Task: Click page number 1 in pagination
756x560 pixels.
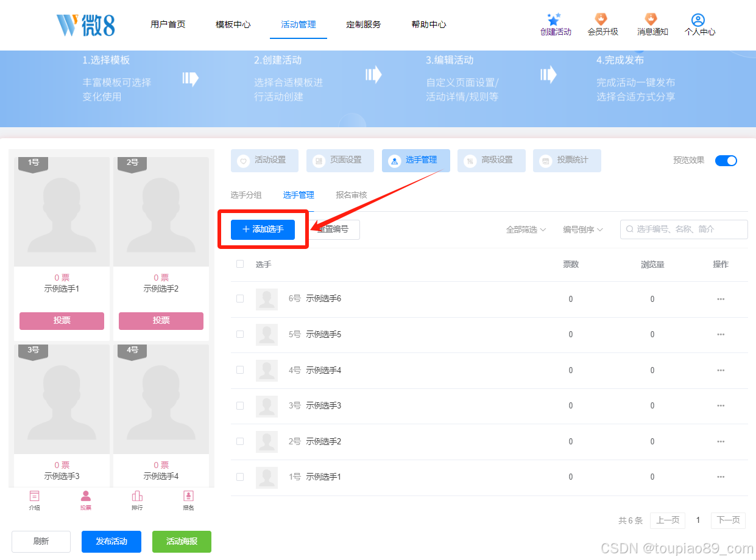Action: (x=698, y=520)
